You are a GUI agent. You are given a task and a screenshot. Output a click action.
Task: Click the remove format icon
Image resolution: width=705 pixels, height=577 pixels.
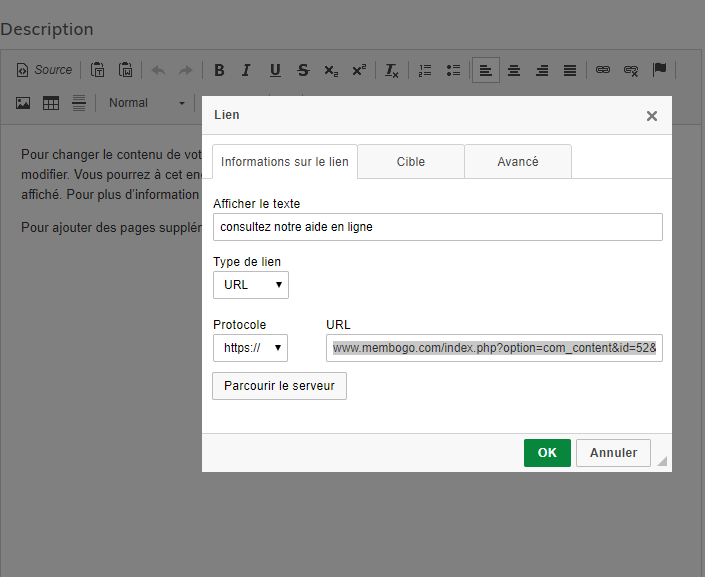pyautogui.click(x=392, y=70)
